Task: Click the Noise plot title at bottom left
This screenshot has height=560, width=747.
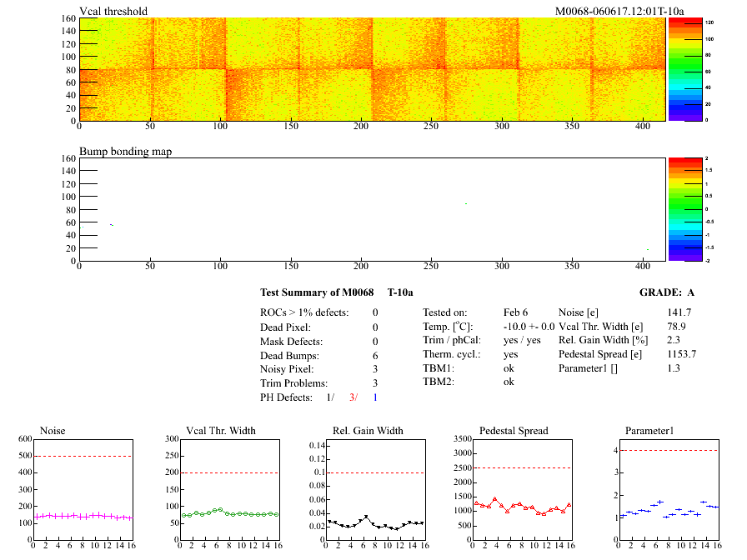Action: (53, 431)
